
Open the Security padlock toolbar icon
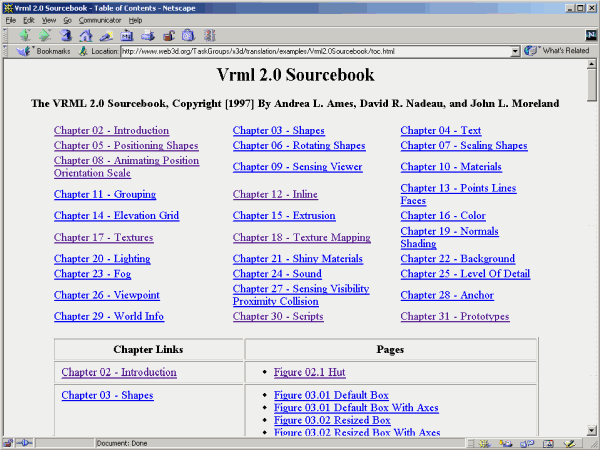[x=168, y=35]
